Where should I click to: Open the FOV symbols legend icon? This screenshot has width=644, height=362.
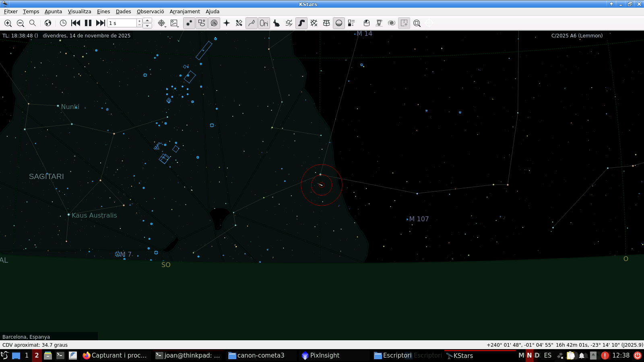pyautogui.click(x=351, y=23)
